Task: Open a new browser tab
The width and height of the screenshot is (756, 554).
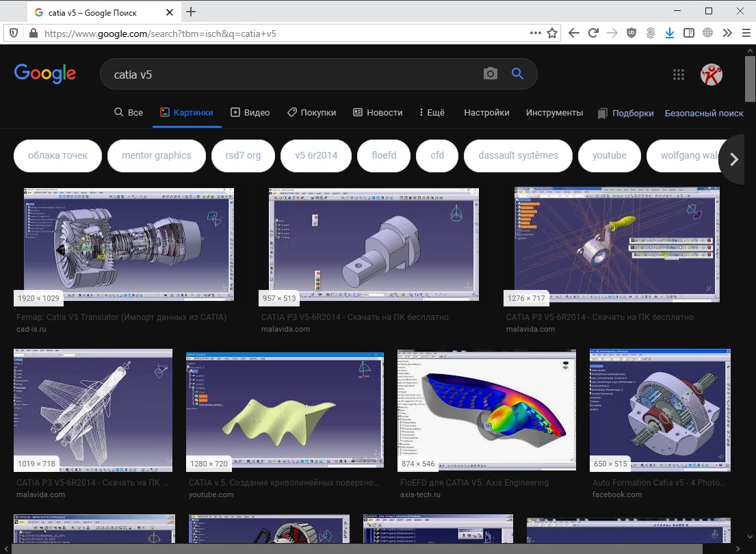Action: (x=191, y=12)
